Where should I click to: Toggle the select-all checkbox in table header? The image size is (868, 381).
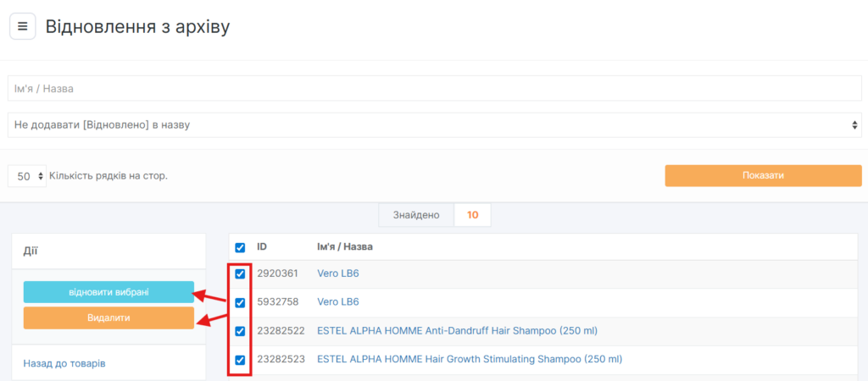point(240,247)
